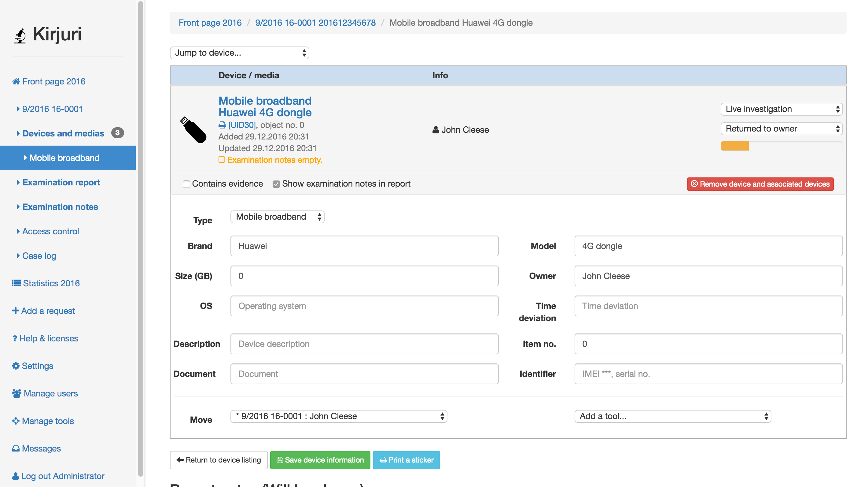Go to Access control menu item
Image resolution: width=868 pixels, height=487 pixels.
coord(50,231)
